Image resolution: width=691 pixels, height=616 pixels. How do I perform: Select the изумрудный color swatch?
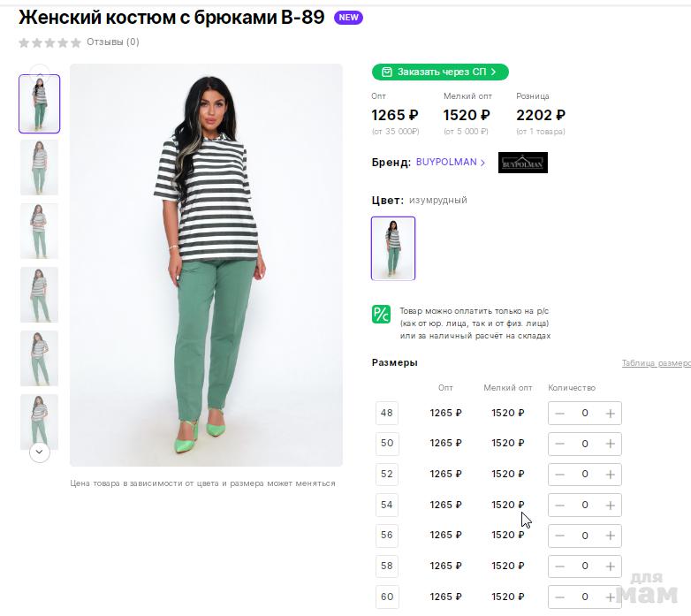(393, 248)
